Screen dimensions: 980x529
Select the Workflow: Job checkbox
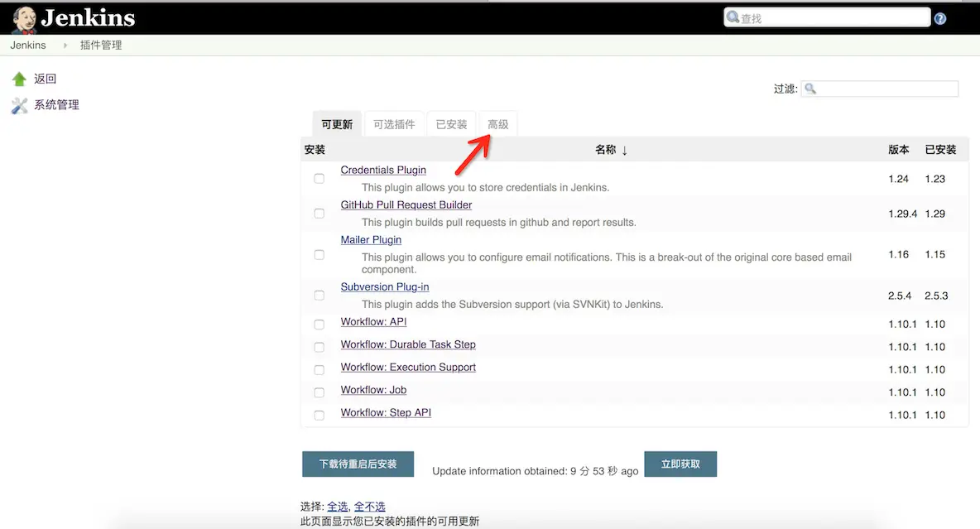pyautogui.click(x=319, y=392)
